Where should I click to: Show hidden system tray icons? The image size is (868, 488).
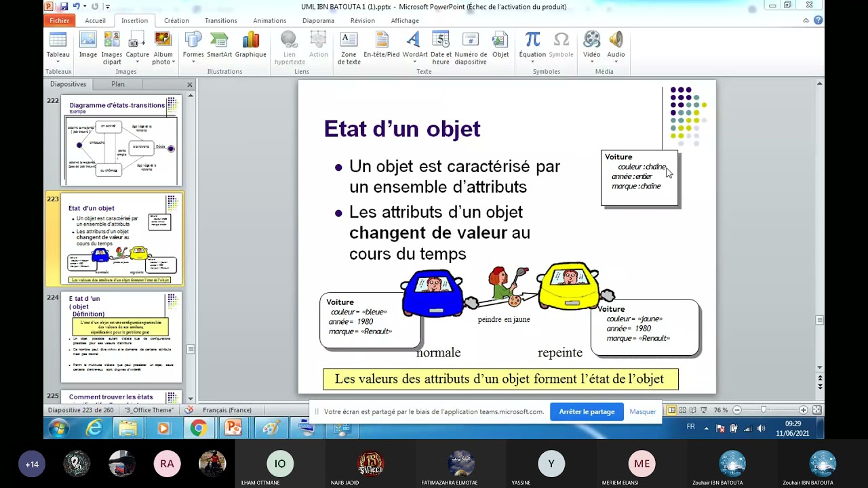tap(707, 428)
